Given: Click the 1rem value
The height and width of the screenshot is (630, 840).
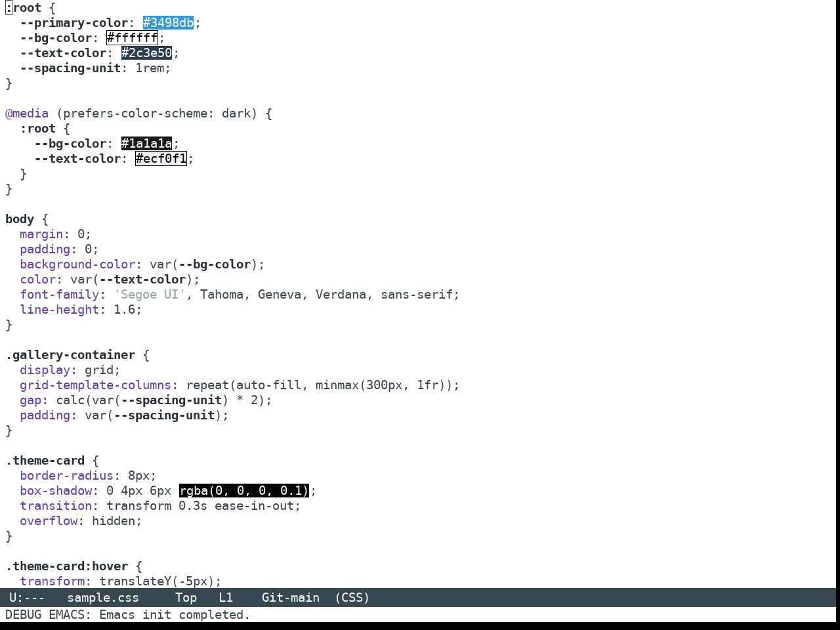Looking at the screenshot, I should [150, 68].
